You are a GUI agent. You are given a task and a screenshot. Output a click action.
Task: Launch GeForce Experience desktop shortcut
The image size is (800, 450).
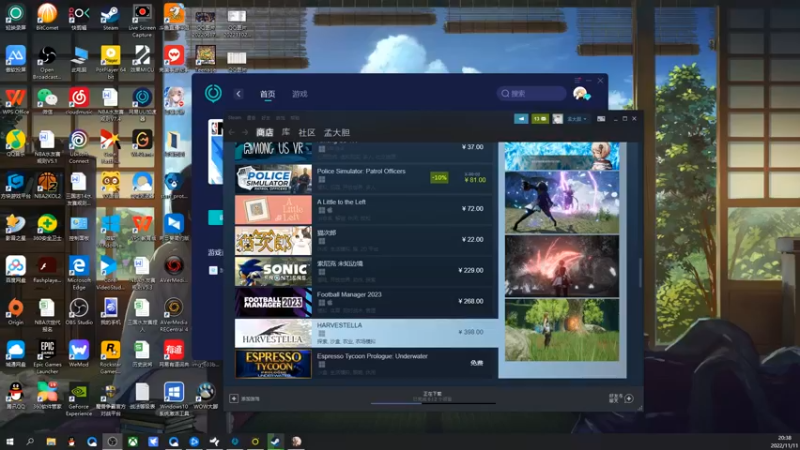(x=79, y=399)
